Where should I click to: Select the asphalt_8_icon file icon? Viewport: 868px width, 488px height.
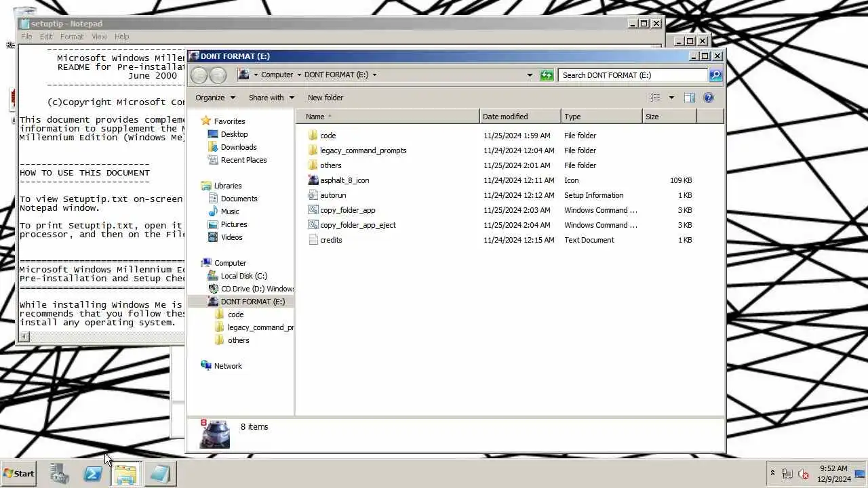click(313, 180)
